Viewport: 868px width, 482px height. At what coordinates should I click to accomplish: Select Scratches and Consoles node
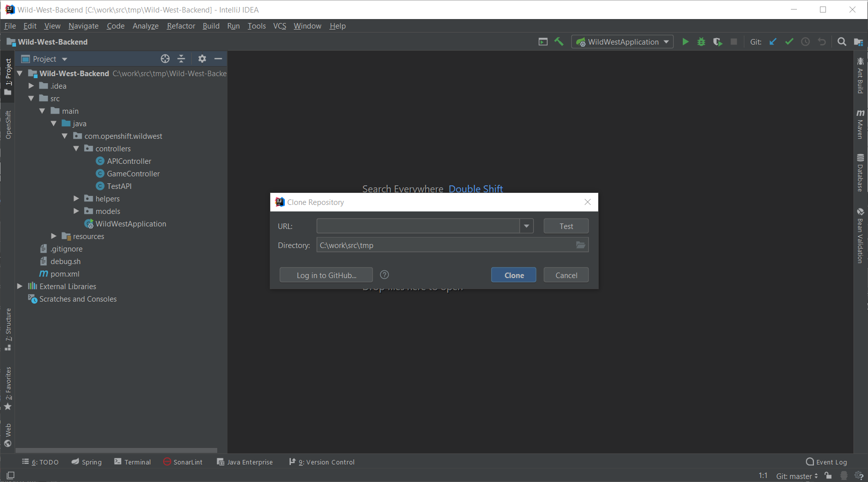78,299
